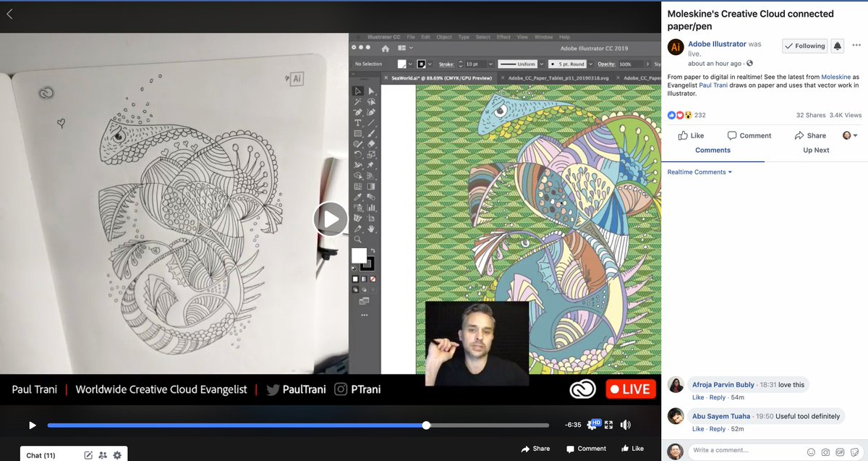Click the video scrubber handle
This screenshot has height=461, width=868.
426,426
